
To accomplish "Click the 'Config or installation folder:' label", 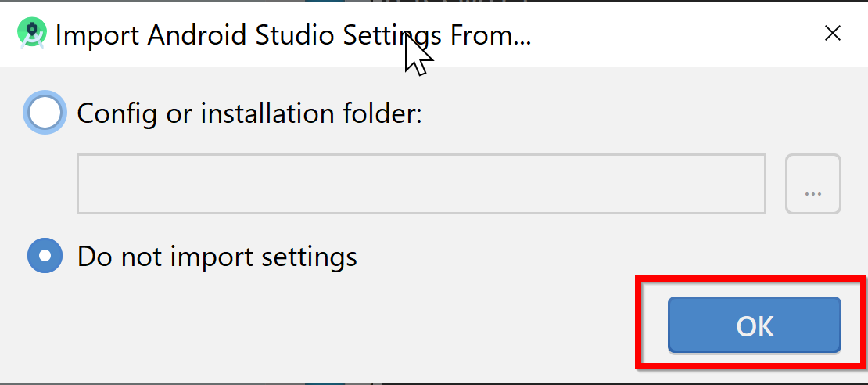I will tap(249, 113).
